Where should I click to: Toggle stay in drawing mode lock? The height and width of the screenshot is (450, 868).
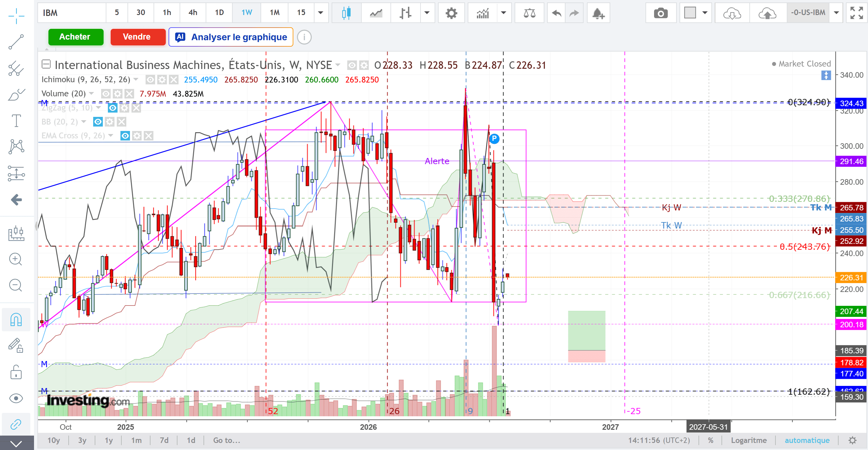(16, 345)
